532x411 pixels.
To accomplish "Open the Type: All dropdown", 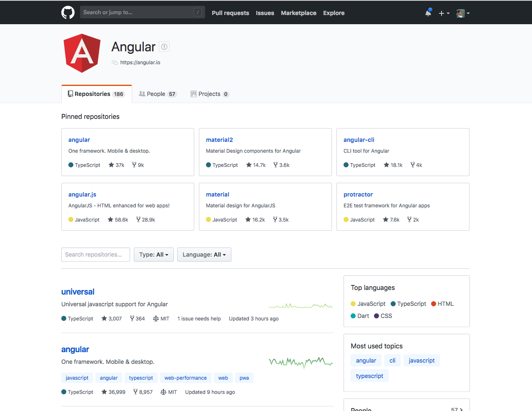I will tap(154, 255).
